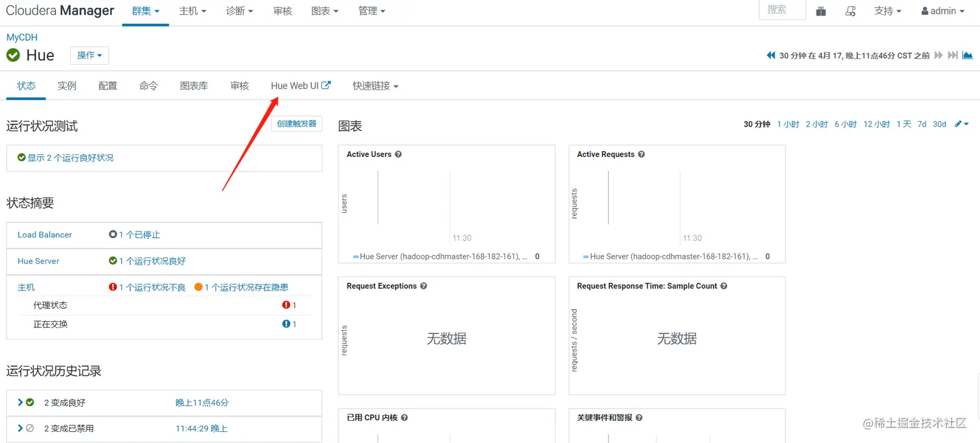The width and height of the screenshot is (980, 443).
Task: Select the 6 小时 chart time range
Action: [x=846, y=124]
